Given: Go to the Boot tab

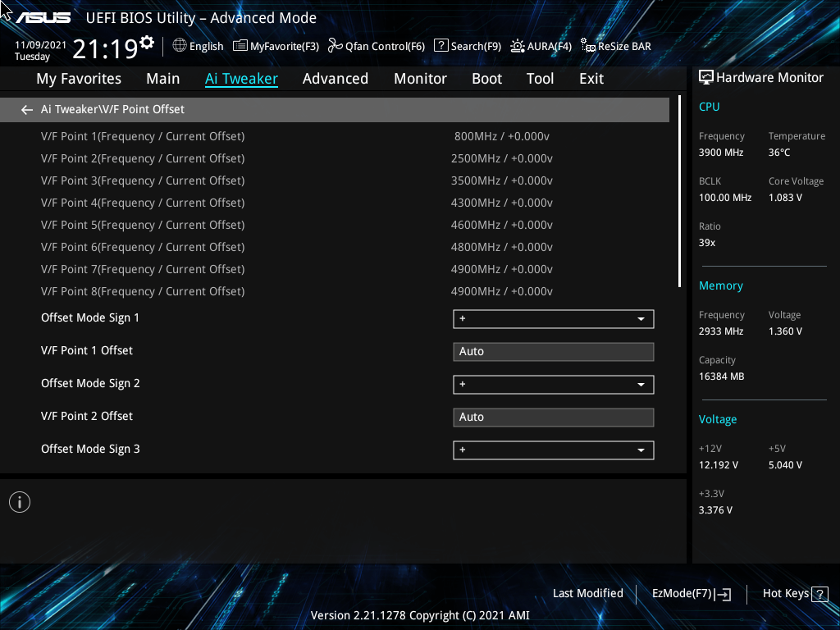Looking at the screenshot, I should pyautogui.click(x=487, y=79).
